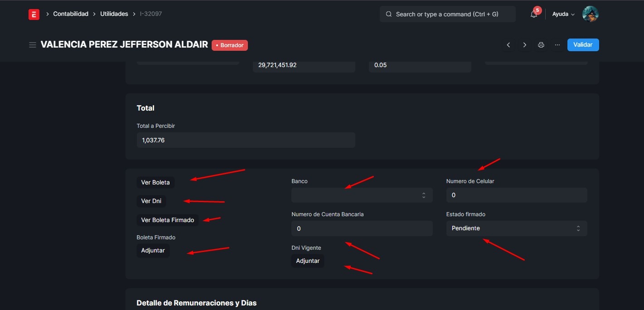Focus the Numero de Cuenta Bancaria field
644x310 pixels.
[362, 228]
